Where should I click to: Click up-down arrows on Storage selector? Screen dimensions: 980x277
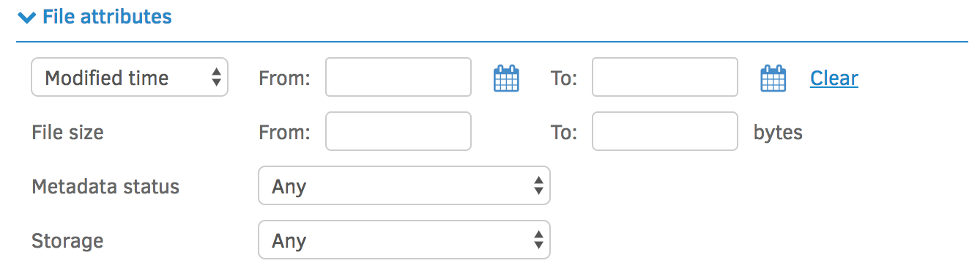click(538, 240)
